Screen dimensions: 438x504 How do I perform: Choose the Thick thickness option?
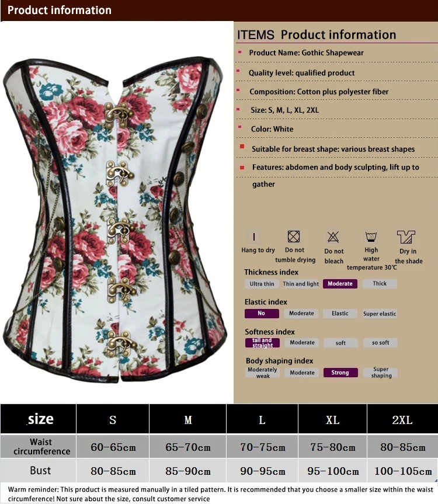tap(380, 283)
